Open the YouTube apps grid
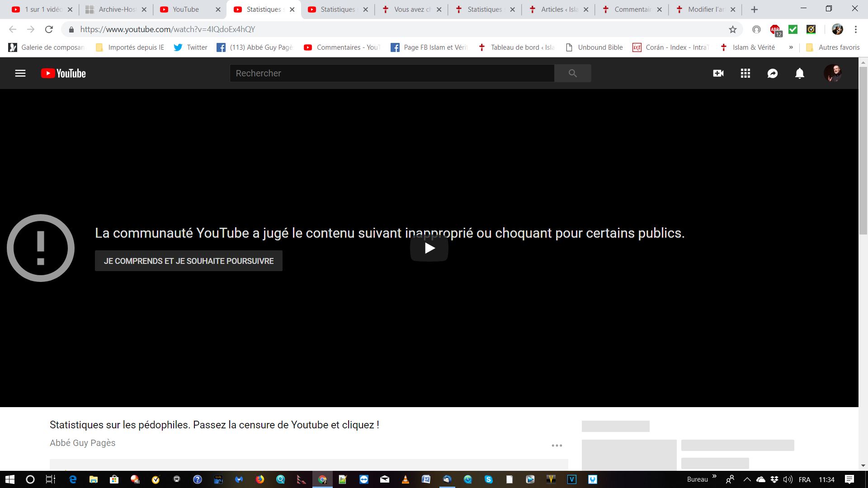Image resolution: width=868 pixels, height=488 pixels. (745, 73)
